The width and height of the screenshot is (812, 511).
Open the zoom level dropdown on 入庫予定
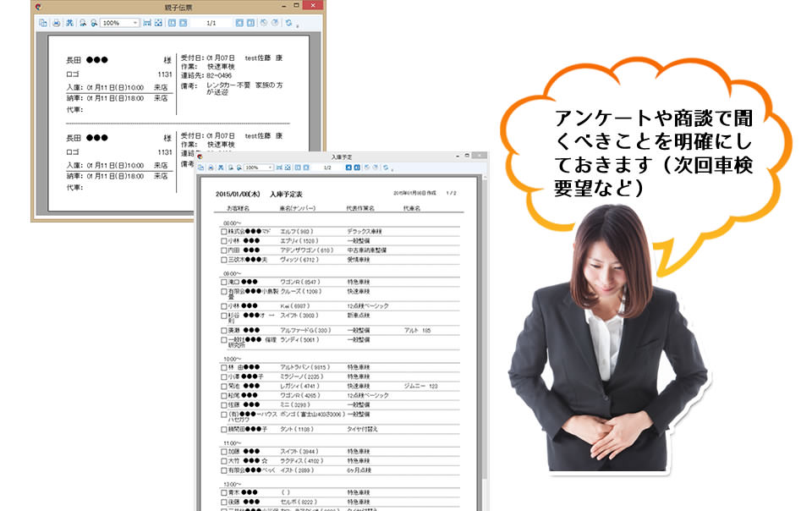tap(270, 168)
